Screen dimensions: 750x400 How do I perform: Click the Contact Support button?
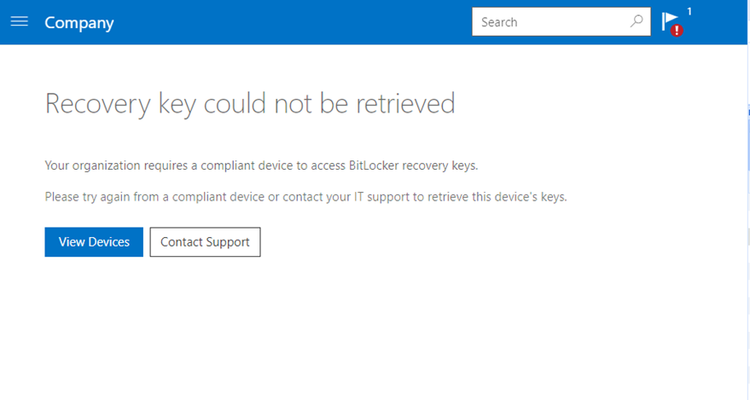pyautogui.click(x=205, y=242)
